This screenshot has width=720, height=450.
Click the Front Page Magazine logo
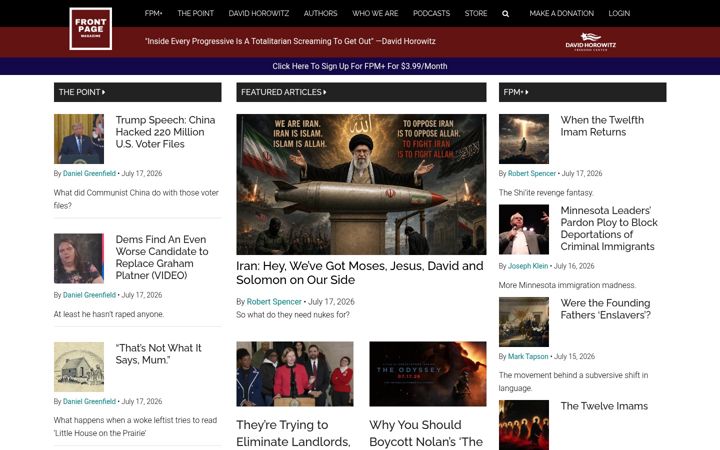[x=90, y=28]
